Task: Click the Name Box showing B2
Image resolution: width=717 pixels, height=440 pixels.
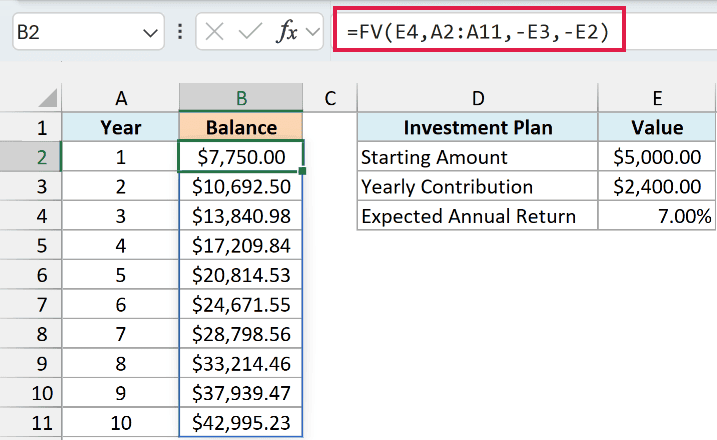Action: pos(88,32)
